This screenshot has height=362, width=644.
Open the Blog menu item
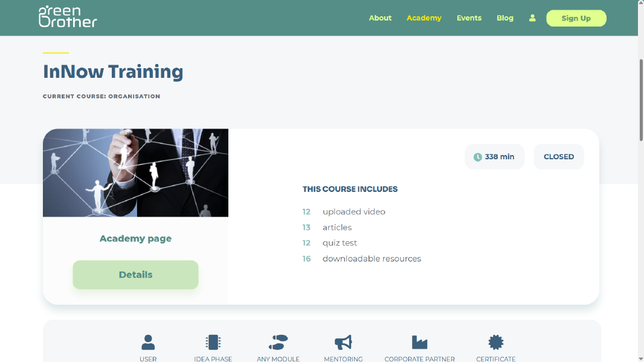505,18
